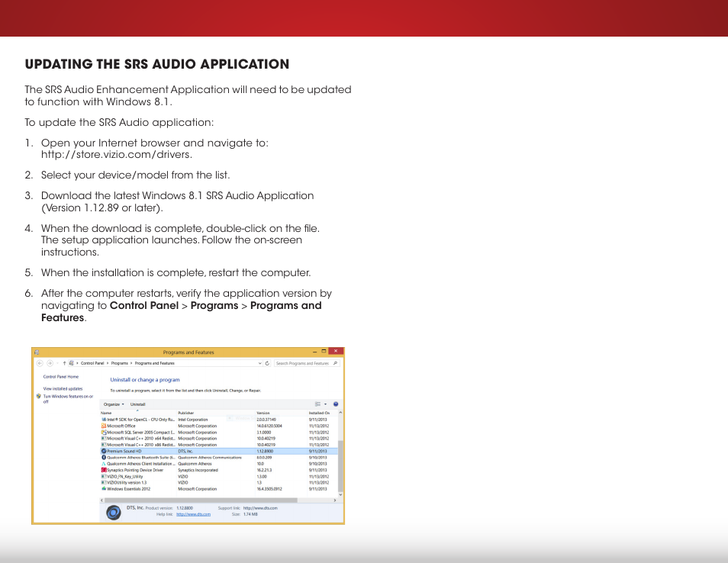Click the change view icon
728x563 pixels.
tap(318, 404)
